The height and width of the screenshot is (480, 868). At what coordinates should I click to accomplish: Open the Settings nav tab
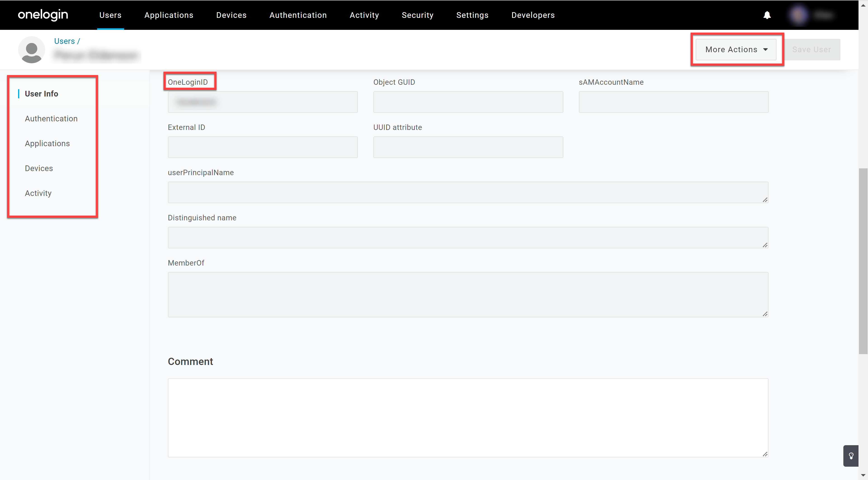click(472, 15)
